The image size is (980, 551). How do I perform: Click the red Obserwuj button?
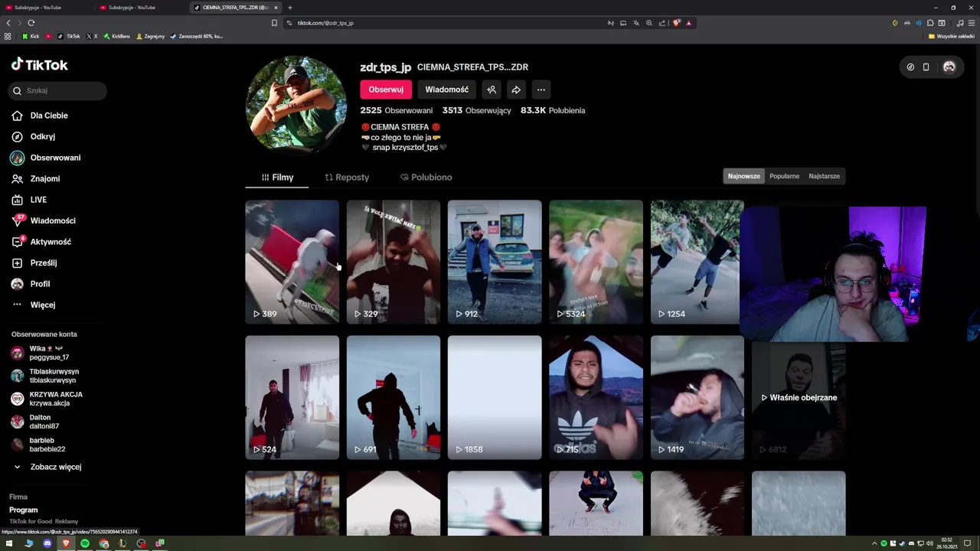point(386,90)
